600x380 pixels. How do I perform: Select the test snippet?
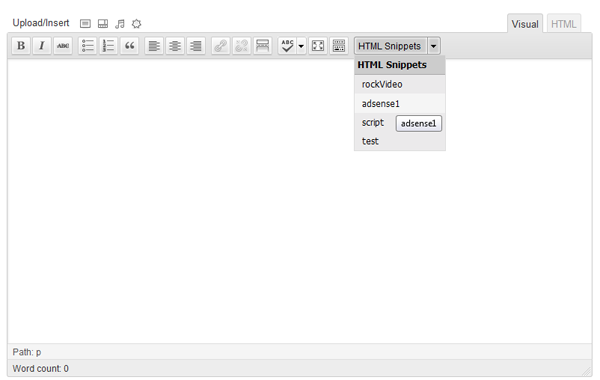[x=400, y=141]
